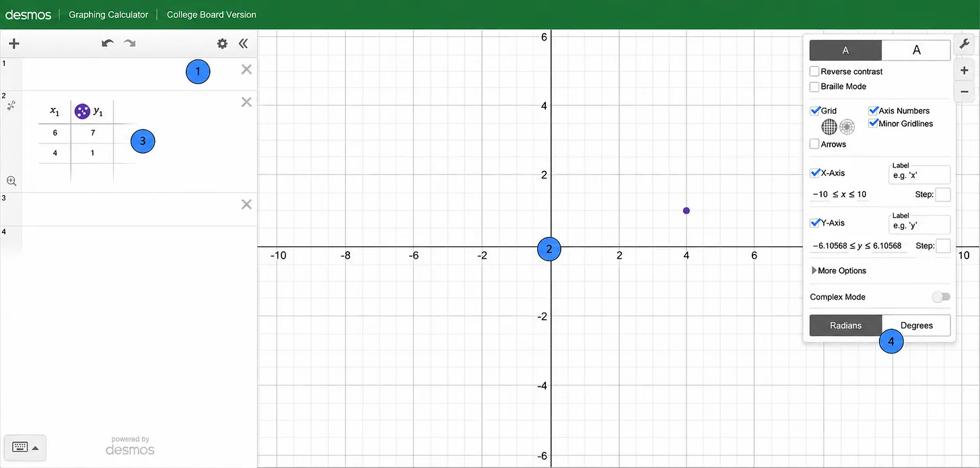Click the Y-Axis Step field

pos(943,246)
